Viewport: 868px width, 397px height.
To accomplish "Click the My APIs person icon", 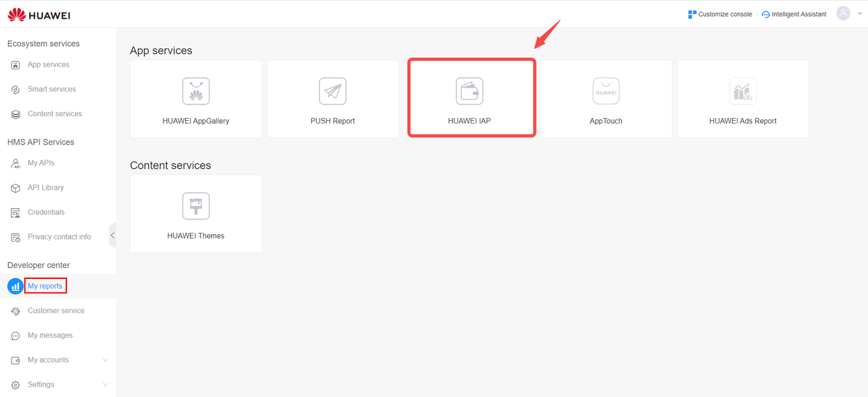I will (16, 164).
